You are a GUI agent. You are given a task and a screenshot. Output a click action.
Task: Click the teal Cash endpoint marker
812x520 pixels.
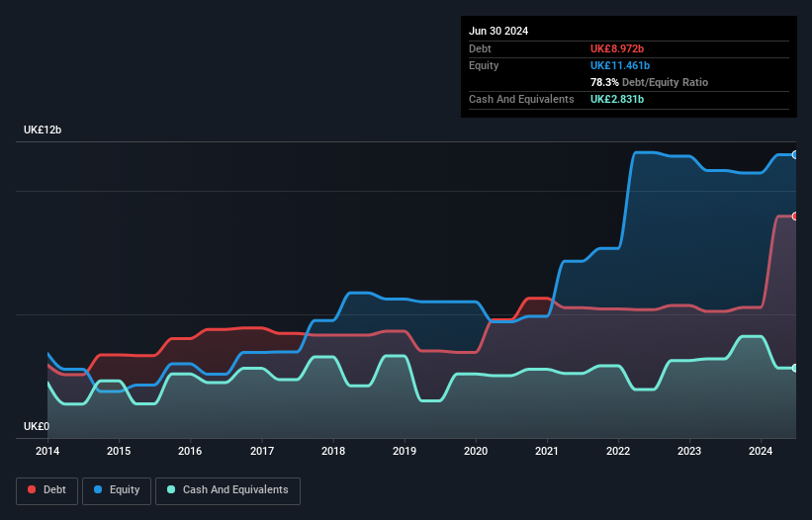(795, 369)
